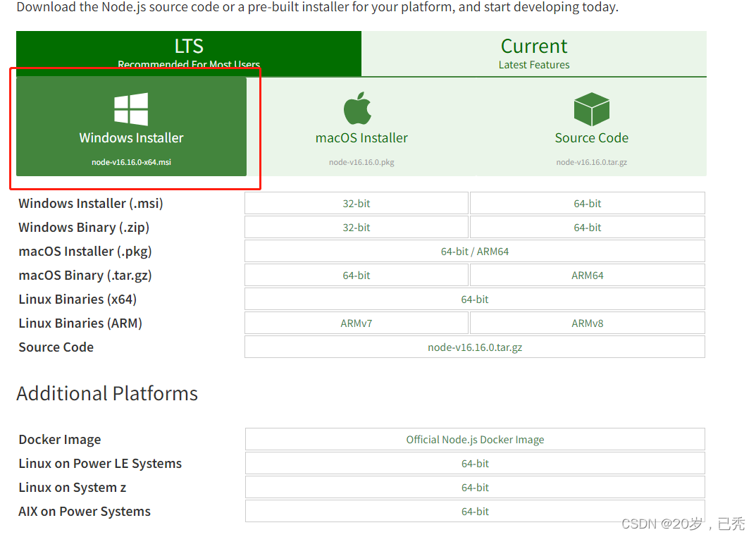Switch to the LTS tab

(189, 54)
